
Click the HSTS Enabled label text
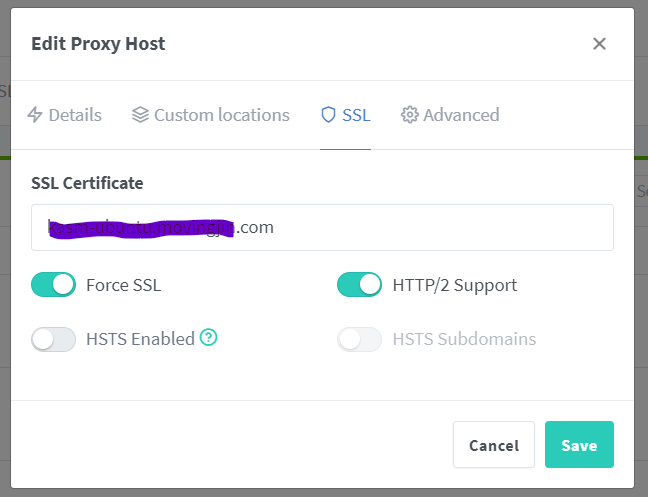coord(141,339)
